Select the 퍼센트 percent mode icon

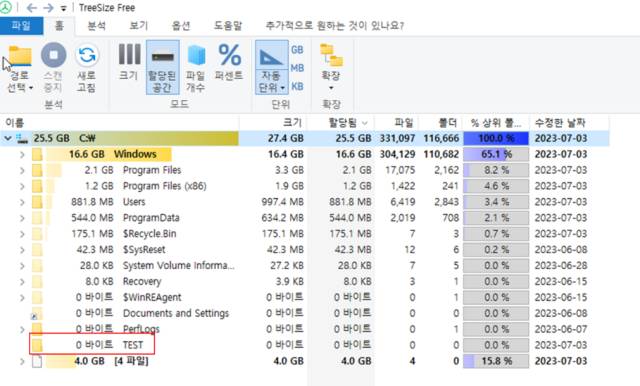click(x=229, y=55)
